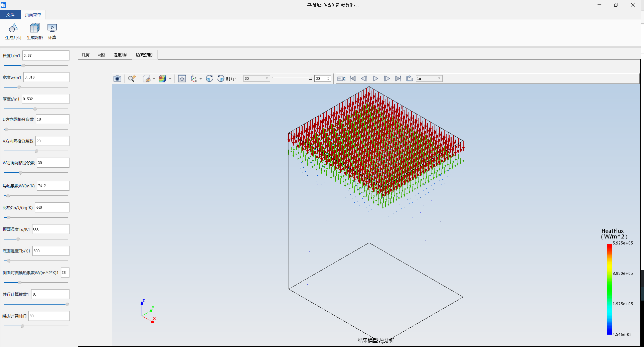Click the time slider in viewer toolbar
The height and width of the screenshot is (347, 644).
pyautogui.click(x=292, y=78)
